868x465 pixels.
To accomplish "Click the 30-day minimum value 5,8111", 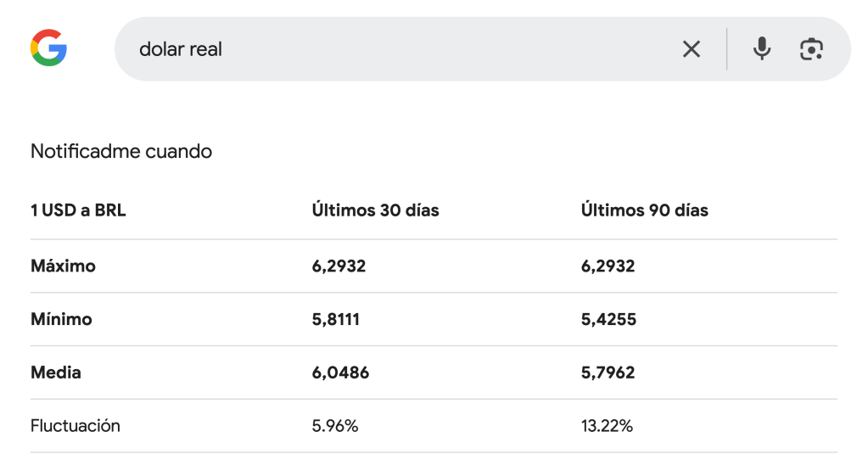I will [x=337, y=320].
